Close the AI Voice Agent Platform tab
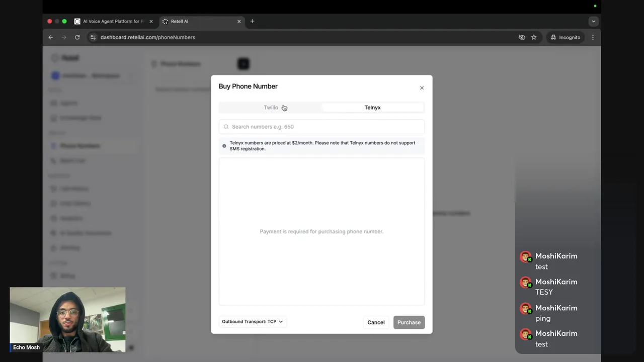Image resolution: width=644 pixels, height=362 pixels. click(151, 21)
